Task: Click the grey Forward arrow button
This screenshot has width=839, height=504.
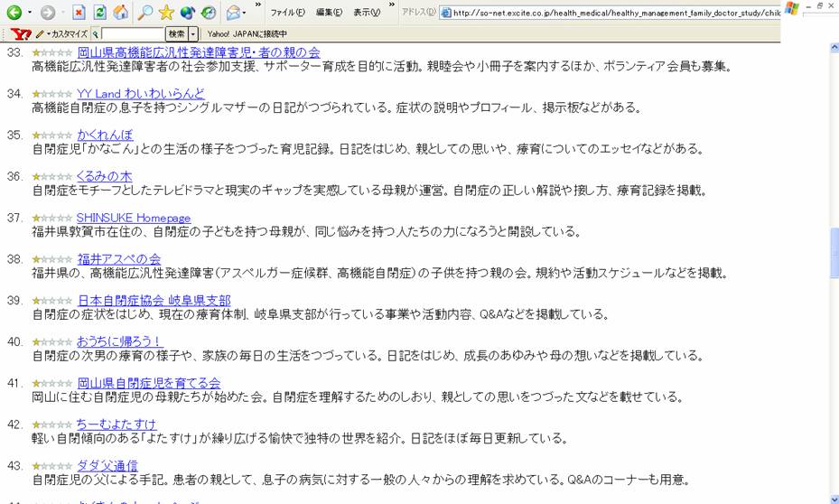Action: 48,12
